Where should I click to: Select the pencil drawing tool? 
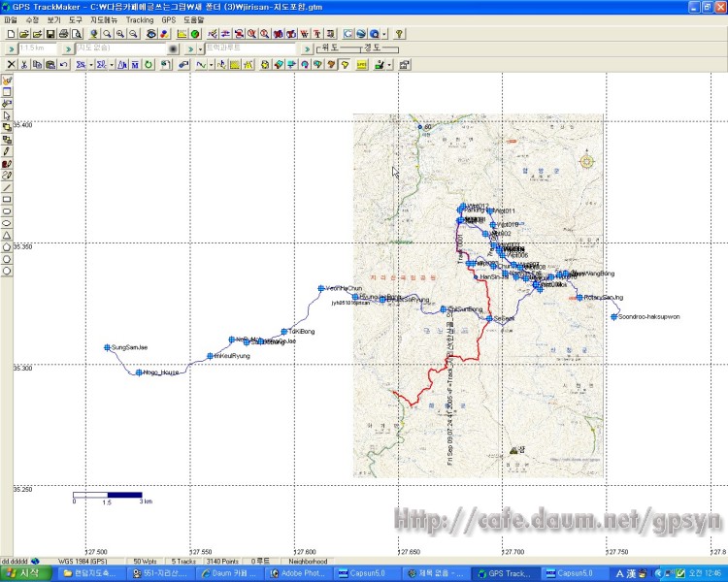(x=7, y=151)
